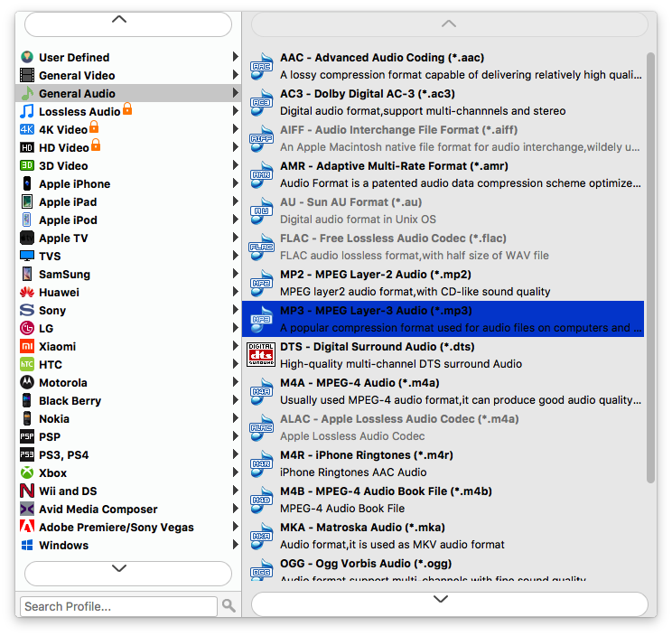Click the General Video film strip icon
This screenshot has width=672, height=636.
click(27, 75)
